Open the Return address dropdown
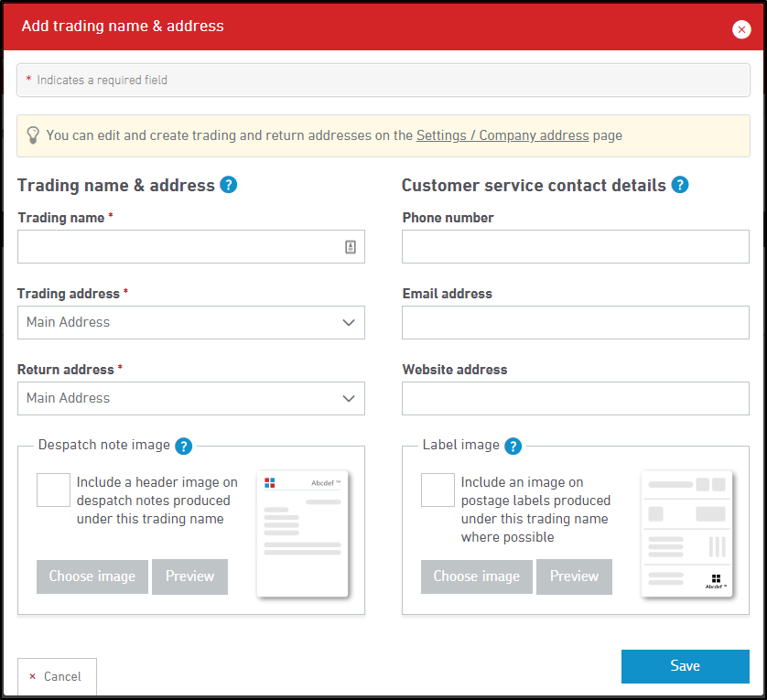Screen dimensions: 767x700 [x=191, y=398]
